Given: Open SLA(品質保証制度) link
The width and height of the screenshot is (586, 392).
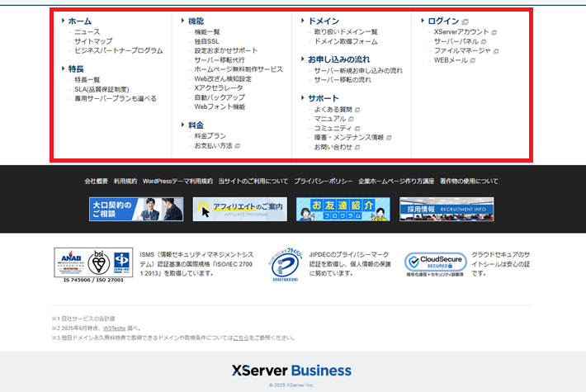Looking at the screenshot, I should [102, 89].
